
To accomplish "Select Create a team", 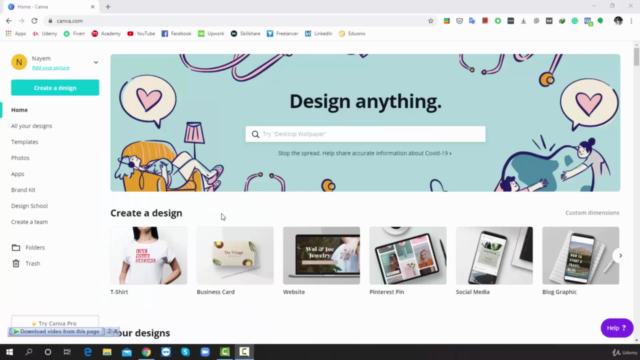I will [29, 222].
